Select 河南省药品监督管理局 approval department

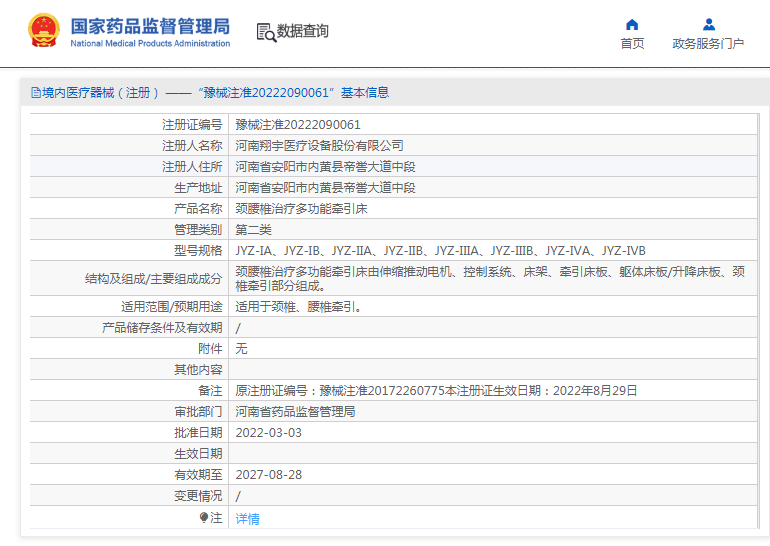pyautogui.click(x=295, y=411)
